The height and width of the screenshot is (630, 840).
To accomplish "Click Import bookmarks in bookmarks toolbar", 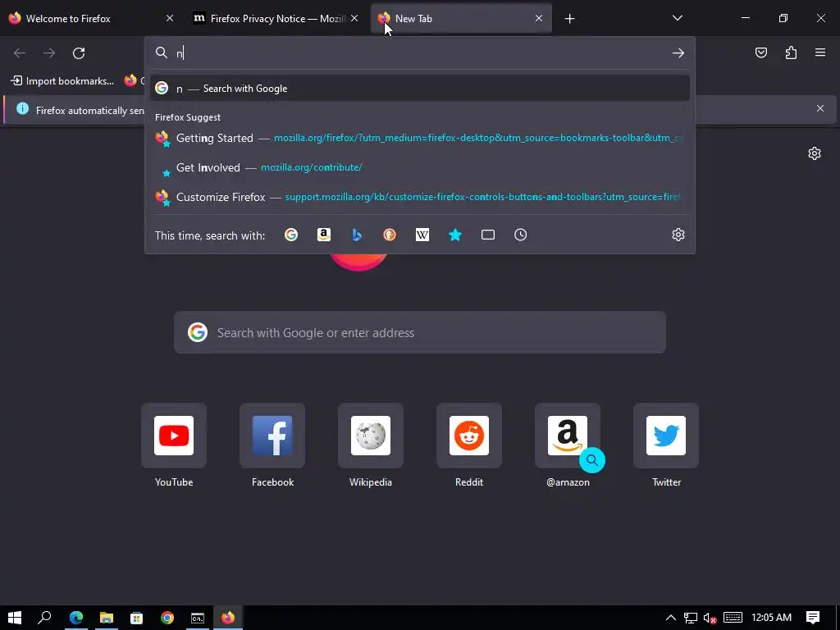I will 62,81.
